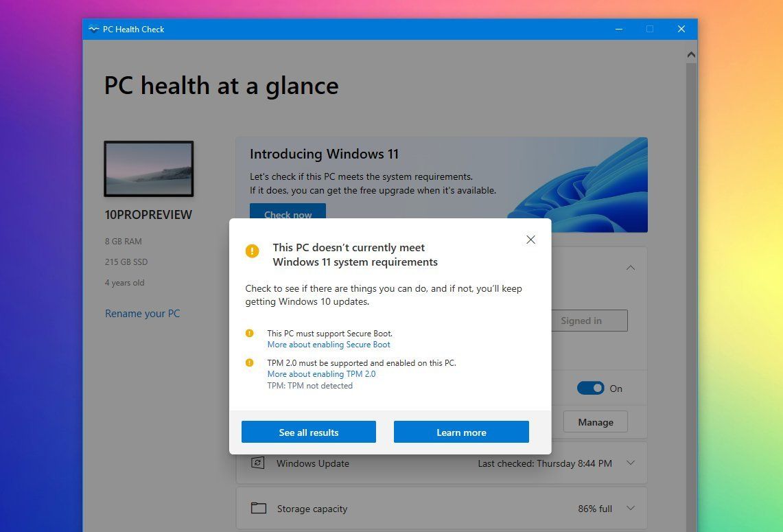Open the Rename your PC link
Image resolution: width=783 pixels, height=532 pixels.
[142, 313]
